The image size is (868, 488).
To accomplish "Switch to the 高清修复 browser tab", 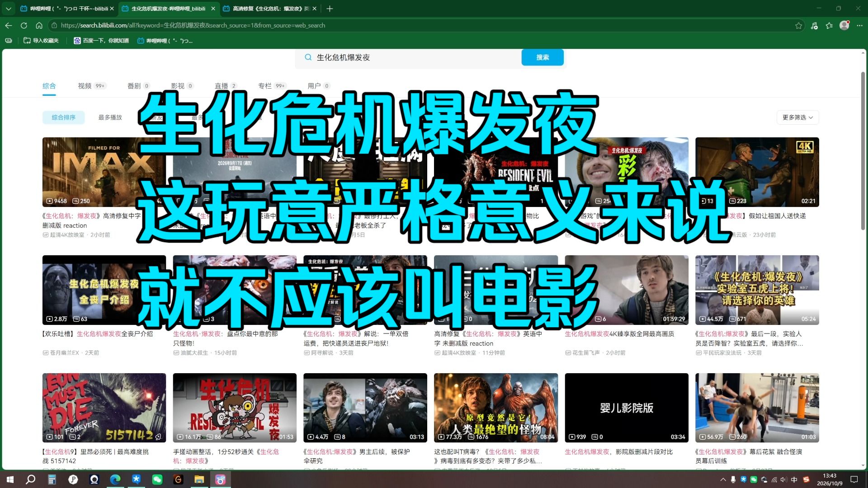I will [270, 9].
